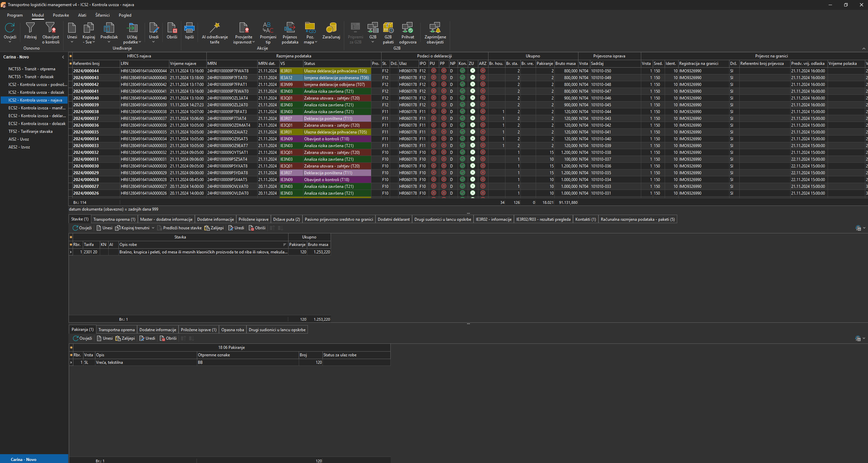
Task: Click PU status icon in row 2024/000042
Action: coord(433,84)
